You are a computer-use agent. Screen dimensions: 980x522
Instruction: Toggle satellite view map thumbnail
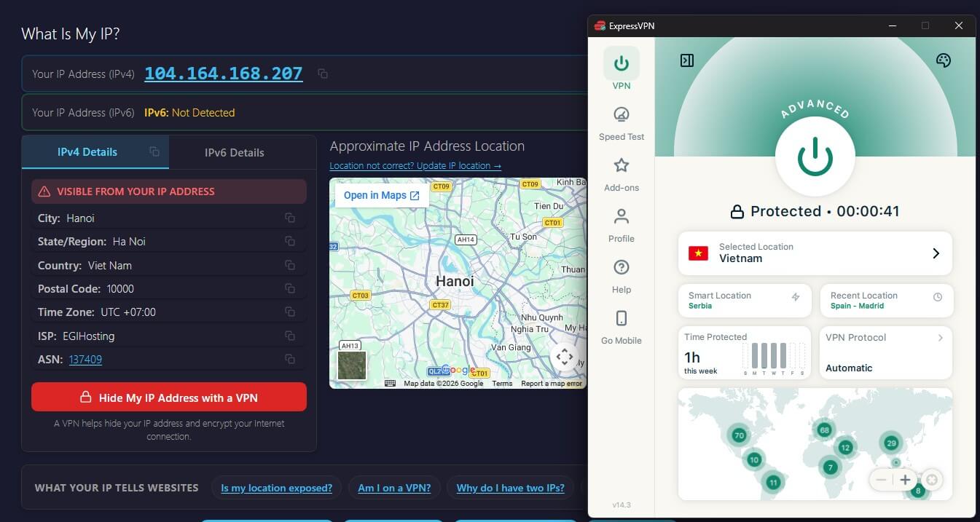[352, 365]
